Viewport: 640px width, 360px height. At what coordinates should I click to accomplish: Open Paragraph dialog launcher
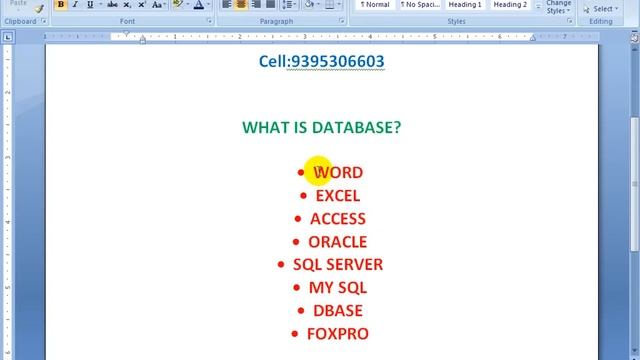point(342,21)
